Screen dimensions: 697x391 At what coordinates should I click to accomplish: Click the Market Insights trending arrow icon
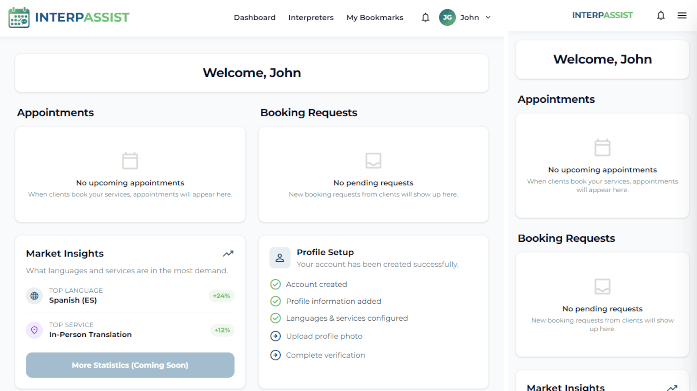tap(228, 254)
